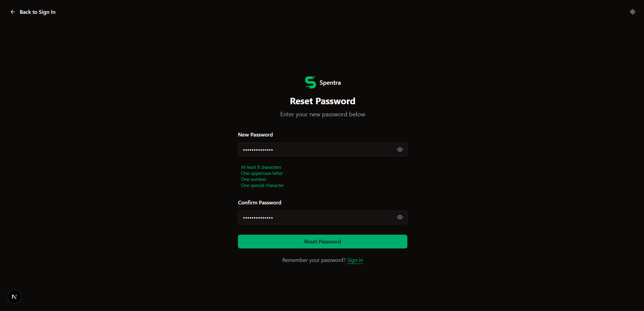The image size is (644, 311).
Task: Click the 'One uppercase letter' requirement
Action: 262,173
